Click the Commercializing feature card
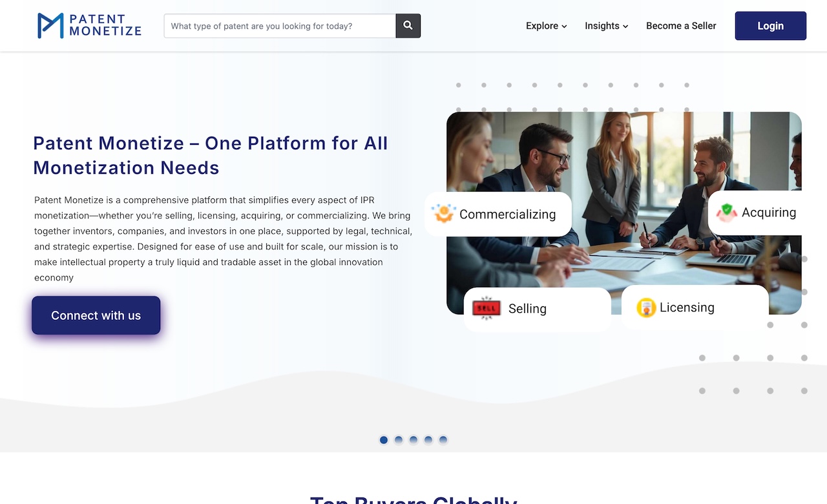 click(497, 214)
